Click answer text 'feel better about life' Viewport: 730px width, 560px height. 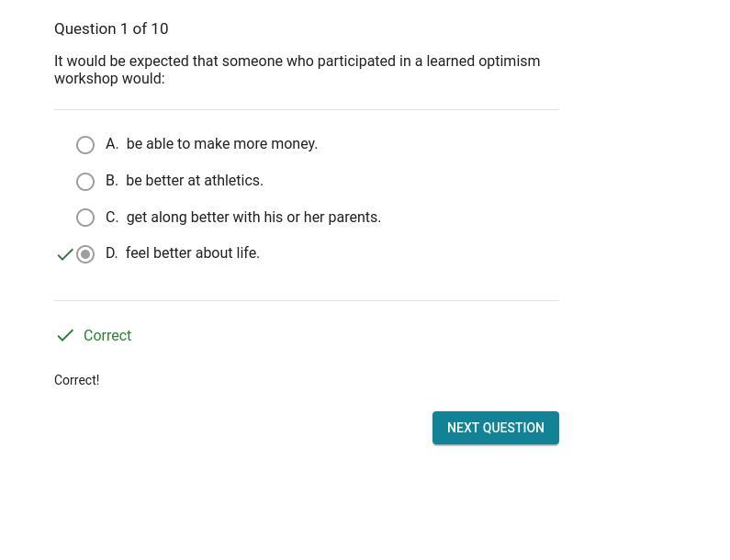[x=193, y=253]
